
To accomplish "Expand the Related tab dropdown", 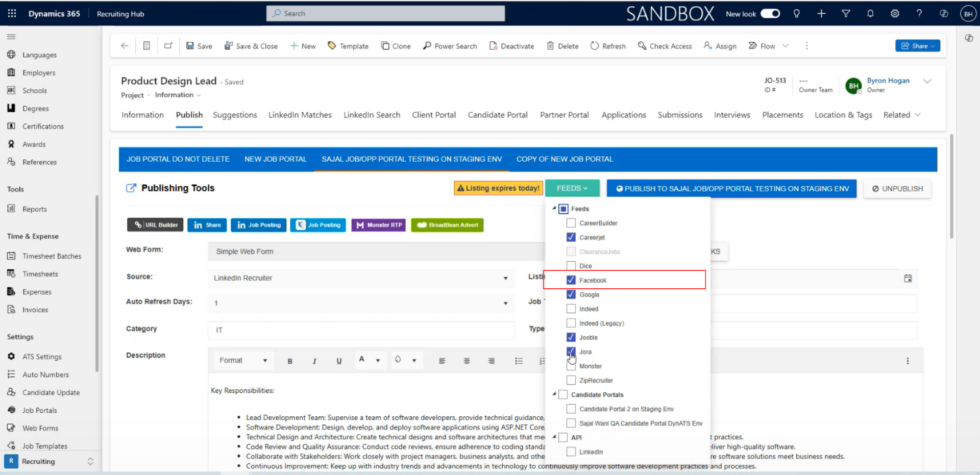I will coord(918,115).
